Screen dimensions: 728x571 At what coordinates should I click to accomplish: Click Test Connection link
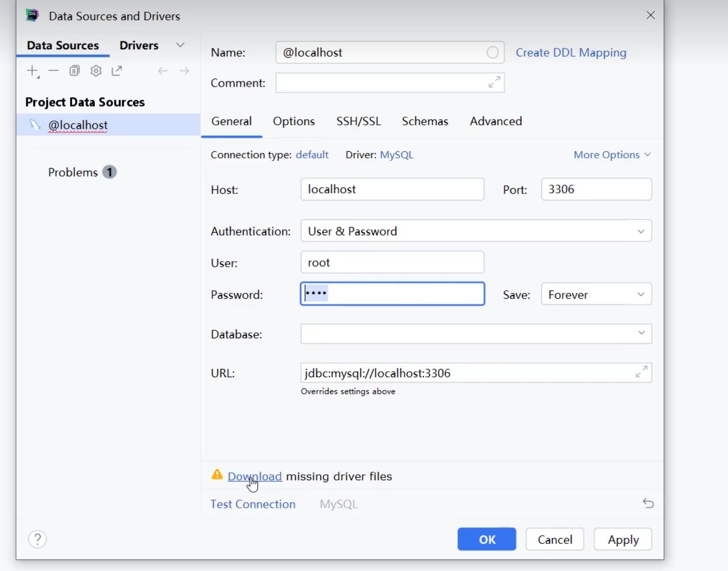click(x=253, y=504)
